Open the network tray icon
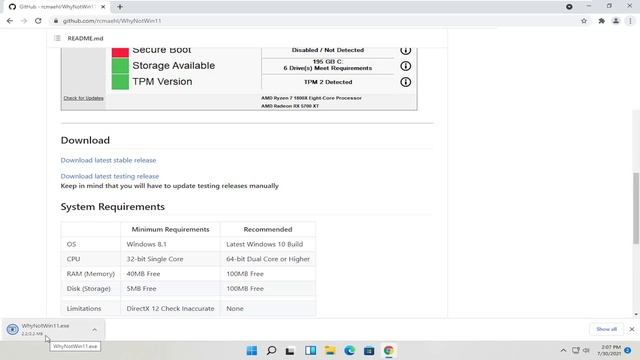 (x=576, y=350)
